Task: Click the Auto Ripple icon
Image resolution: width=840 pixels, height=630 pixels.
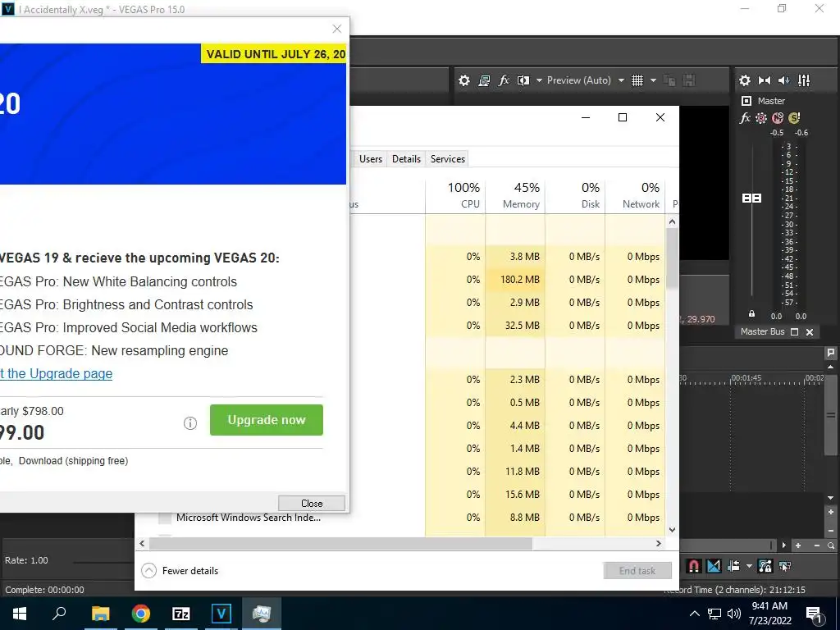Action: point(733,566)
